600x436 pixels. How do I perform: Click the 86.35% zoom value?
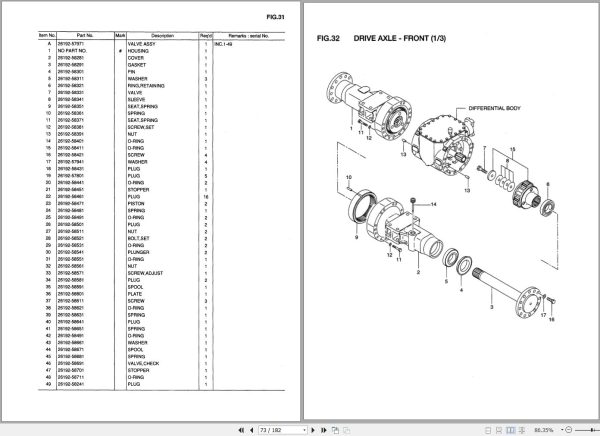(544, 430)
